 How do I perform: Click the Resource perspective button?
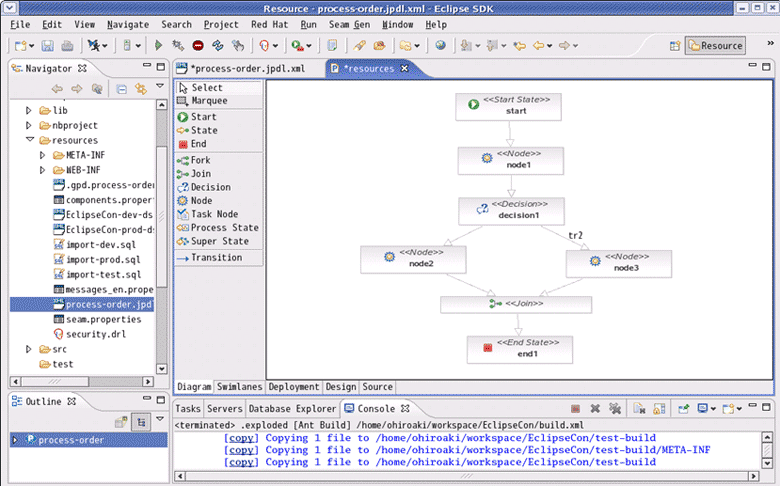715,46
